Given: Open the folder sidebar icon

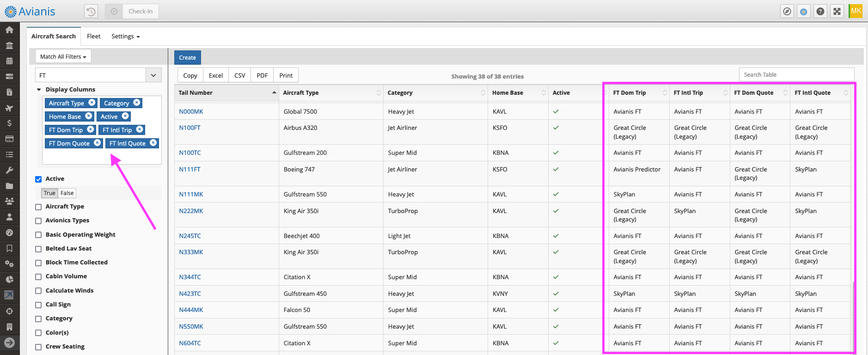Looking at the screenshot, I should (x=9, y=186).
